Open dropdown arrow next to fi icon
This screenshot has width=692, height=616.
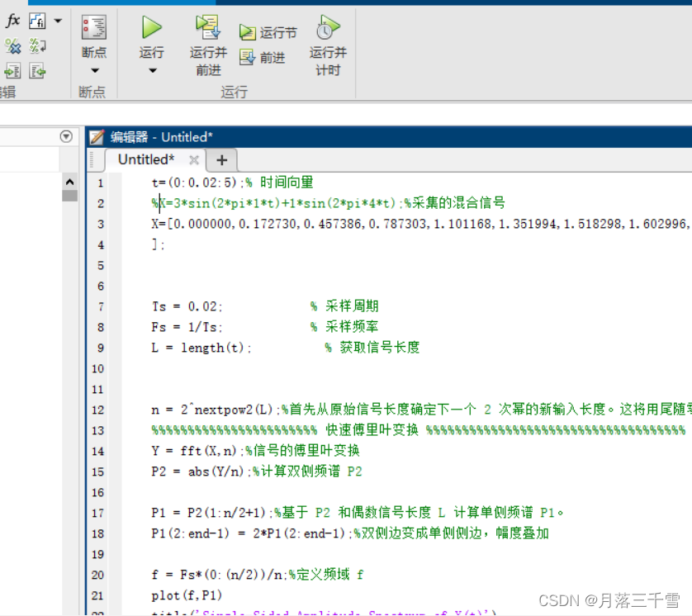(x=58, y=21)
